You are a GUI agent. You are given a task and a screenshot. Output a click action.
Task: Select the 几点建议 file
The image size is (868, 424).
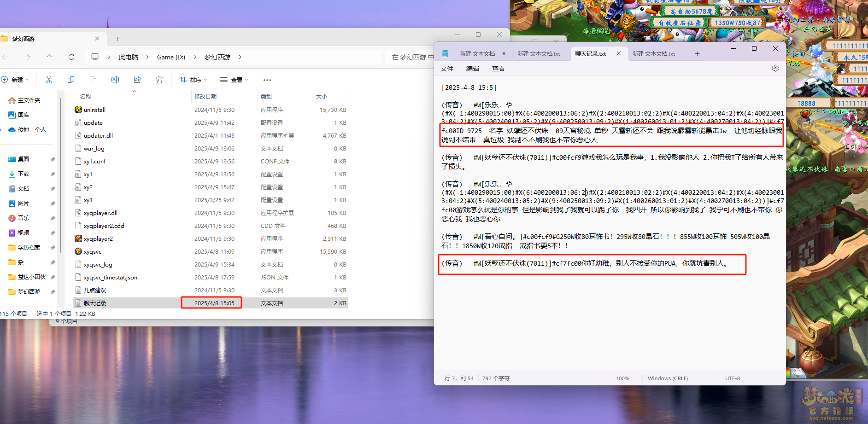[95, 290]
